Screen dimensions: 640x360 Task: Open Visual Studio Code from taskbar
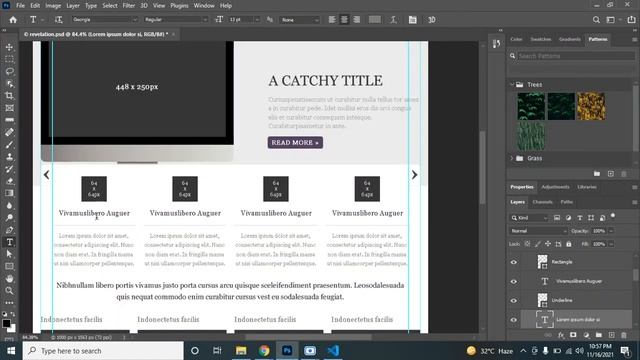[333, 351]
